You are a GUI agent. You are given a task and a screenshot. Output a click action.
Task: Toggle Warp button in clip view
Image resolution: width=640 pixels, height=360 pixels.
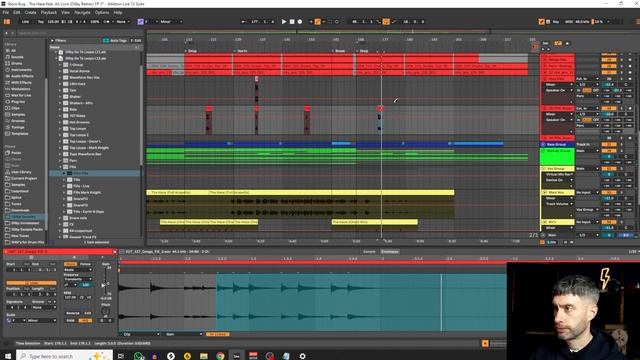pyautogui.click(x=70, y=264)
